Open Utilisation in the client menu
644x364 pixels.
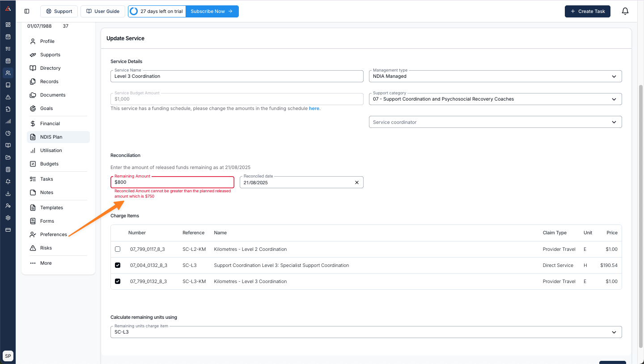click(x=58, y=150)
